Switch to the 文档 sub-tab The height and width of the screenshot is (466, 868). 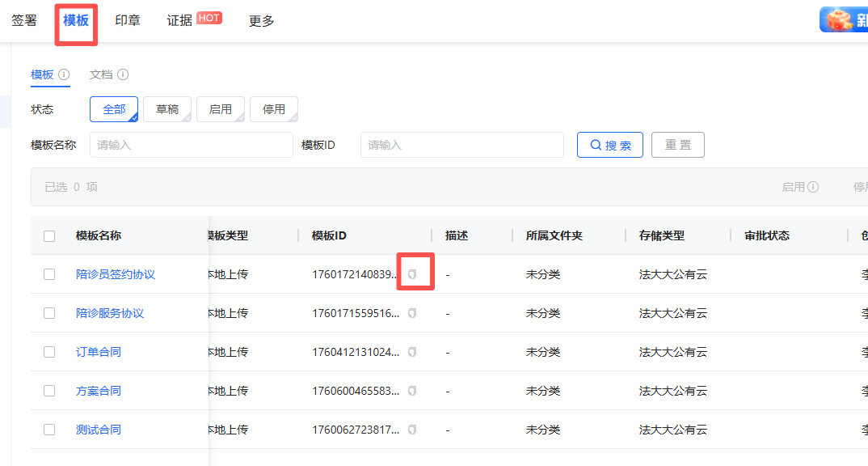(101, 74)
